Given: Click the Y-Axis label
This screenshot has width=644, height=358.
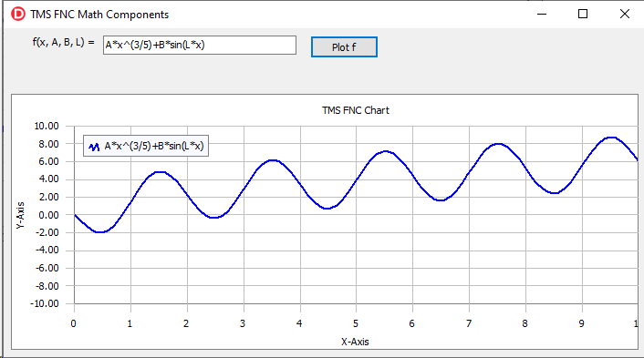Looking at the screenshot, I should coord(20,215).
